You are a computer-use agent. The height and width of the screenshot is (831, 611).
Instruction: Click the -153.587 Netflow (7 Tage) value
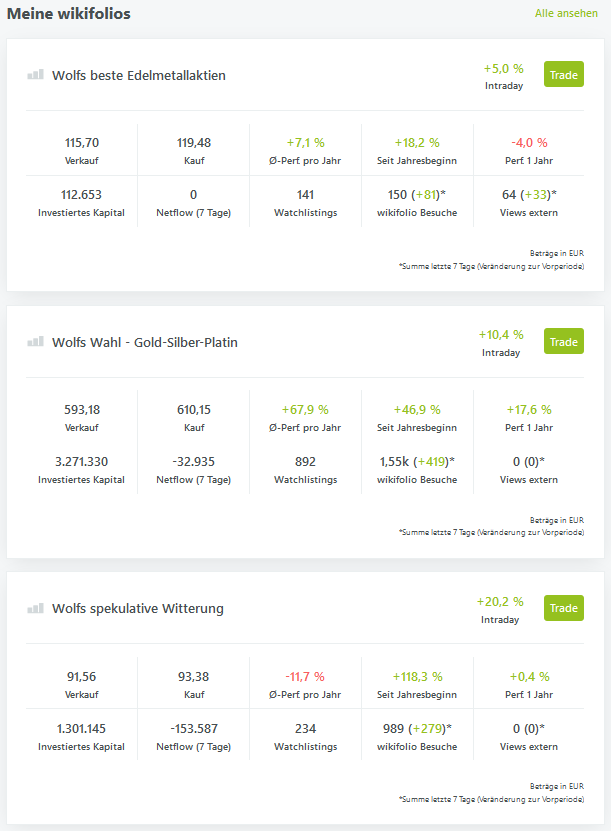193,728
